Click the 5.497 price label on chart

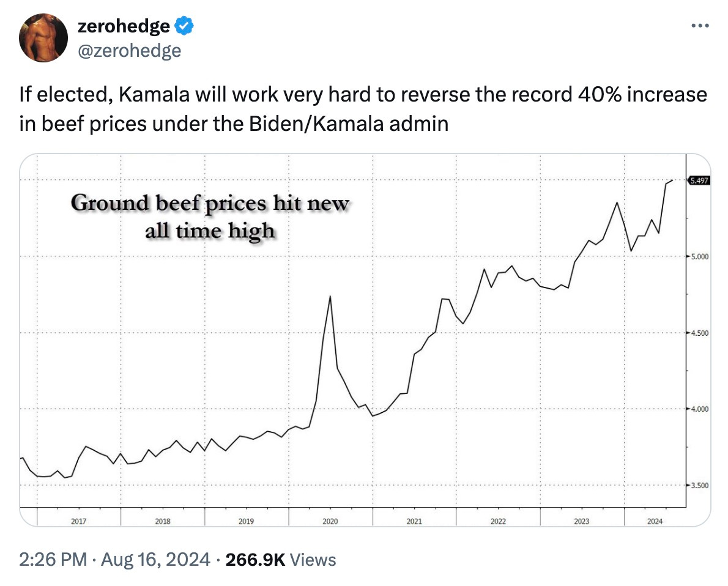[x=699, y=180]
